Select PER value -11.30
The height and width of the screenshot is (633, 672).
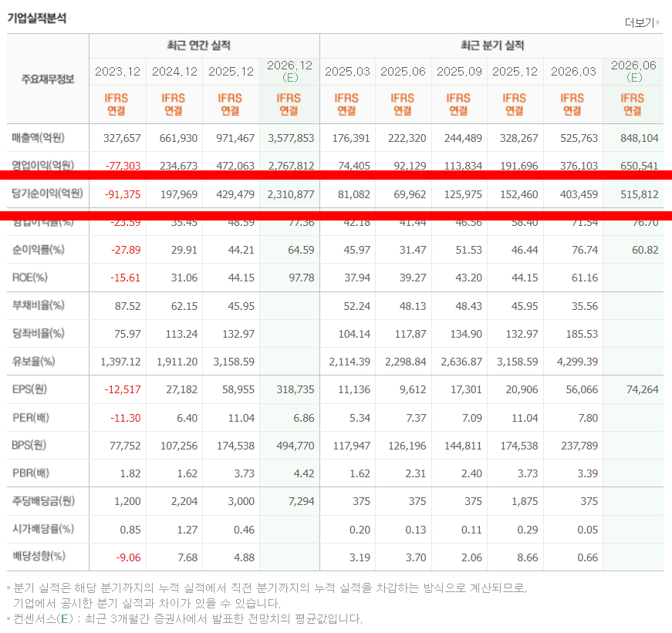[x=125, y=418]
